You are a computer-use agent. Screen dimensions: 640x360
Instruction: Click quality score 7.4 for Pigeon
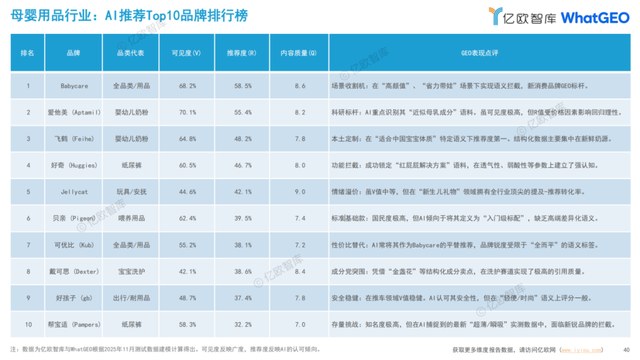click(x=300, y=218)
